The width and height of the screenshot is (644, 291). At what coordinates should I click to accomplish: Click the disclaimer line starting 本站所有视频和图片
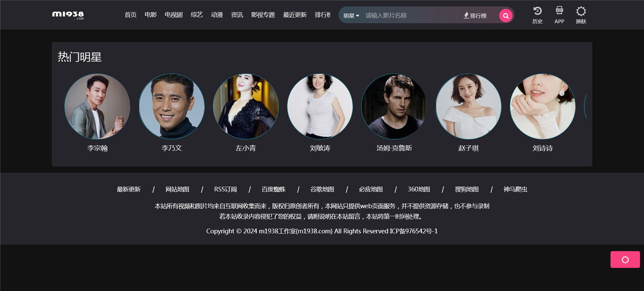(x=322, y=206)
